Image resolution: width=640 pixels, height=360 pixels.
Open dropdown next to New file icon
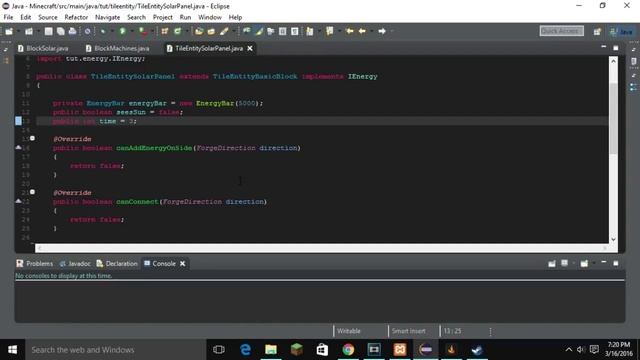click(18, 31)
